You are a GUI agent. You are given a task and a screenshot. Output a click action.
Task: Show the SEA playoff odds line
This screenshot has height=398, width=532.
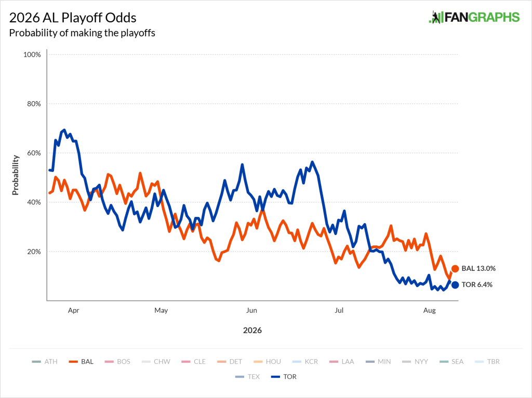click(x=451, y=362)
